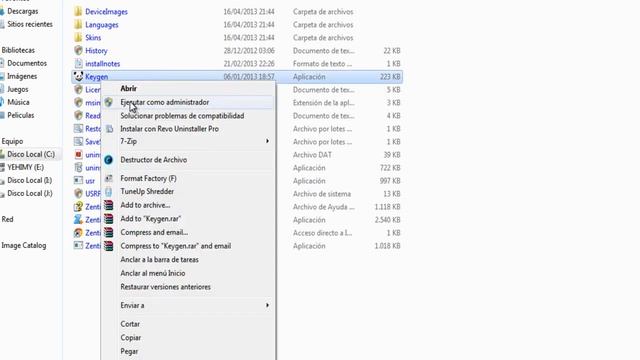Select Copiar from context menu
Screen dimensions: 640x360
pyautogui.click(x=131, y=338)
